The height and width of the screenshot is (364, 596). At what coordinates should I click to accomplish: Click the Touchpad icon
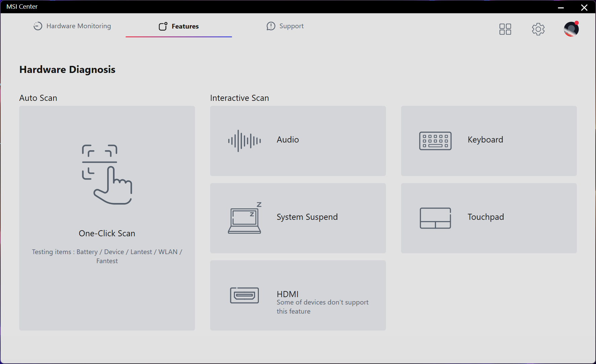pyautogui.click(x=435, y=218)
